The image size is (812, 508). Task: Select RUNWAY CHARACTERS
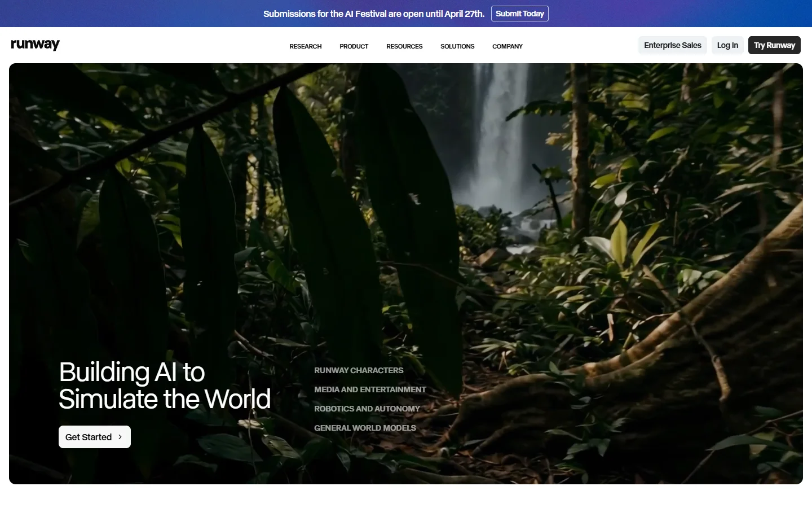pyautogui.click(x=359, y=370)
